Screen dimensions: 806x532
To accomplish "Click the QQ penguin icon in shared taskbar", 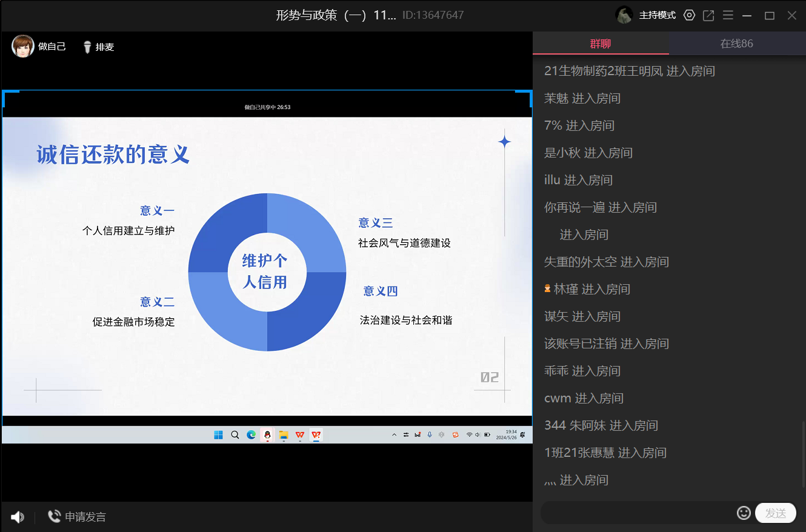I will [x=267, y=435].
